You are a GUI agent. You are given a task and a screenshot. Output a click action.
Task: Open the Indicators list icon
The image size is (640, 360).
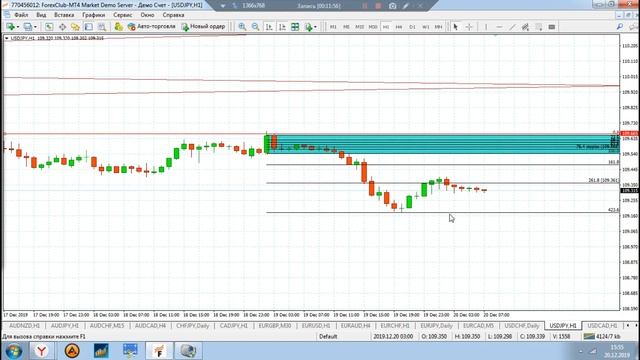click(309, 27)
